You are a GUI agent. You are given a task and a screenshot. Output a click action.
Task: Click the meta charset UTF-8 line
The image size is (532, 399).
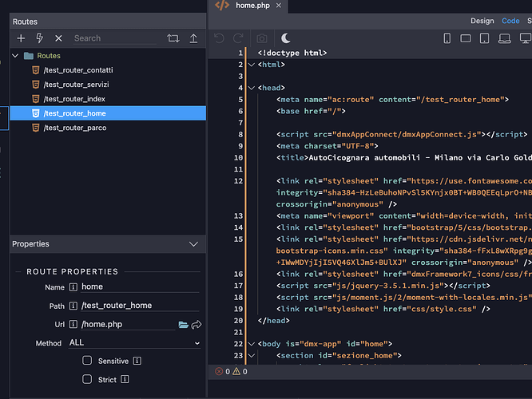click(x=327, y=146)
